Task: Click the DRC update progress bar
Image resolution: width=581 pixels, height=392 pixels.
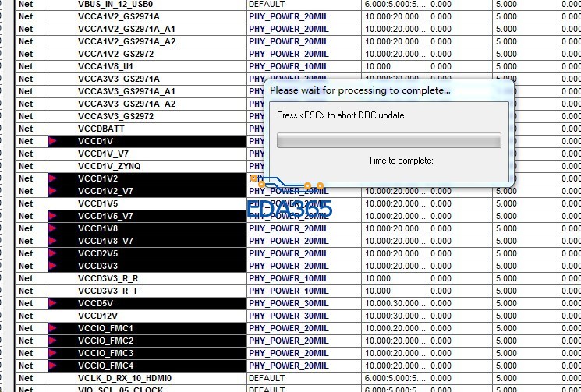Action: coord(388,140)
